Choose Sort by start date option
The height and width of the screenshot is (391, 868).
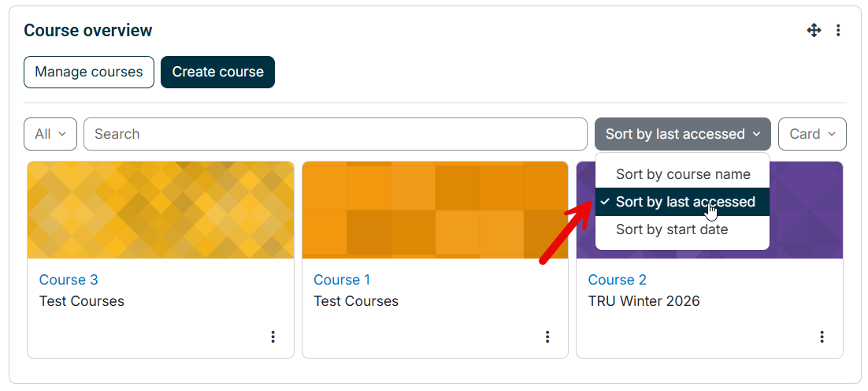[x=683, y=229]
